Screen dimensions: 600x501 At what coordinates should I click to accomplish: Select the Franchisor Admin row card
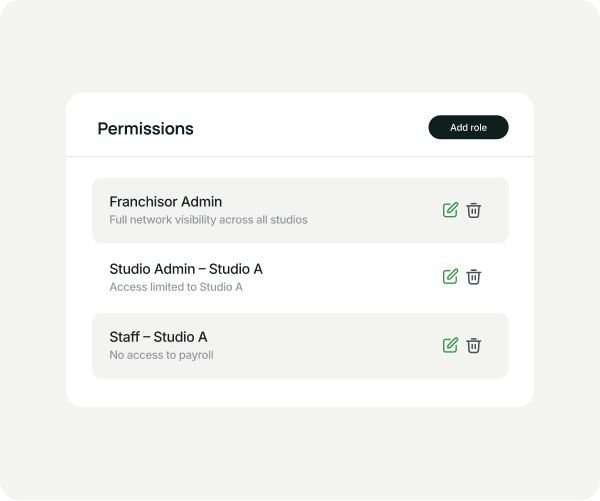[x=370, y=210]
